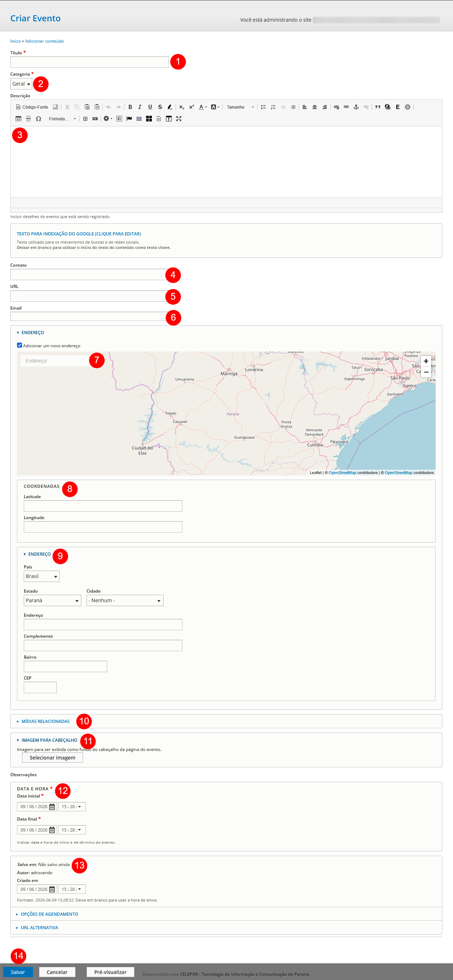Insert a bulleted list
Viewport: 453px width, 980px height.
[x=263, y=107]
